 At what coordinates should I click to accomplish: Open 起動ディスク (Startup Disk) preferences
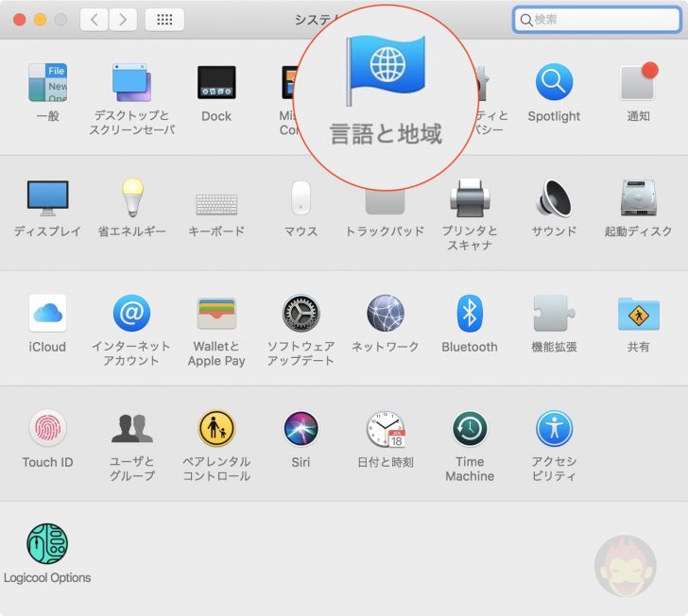(x=639, y=198)
